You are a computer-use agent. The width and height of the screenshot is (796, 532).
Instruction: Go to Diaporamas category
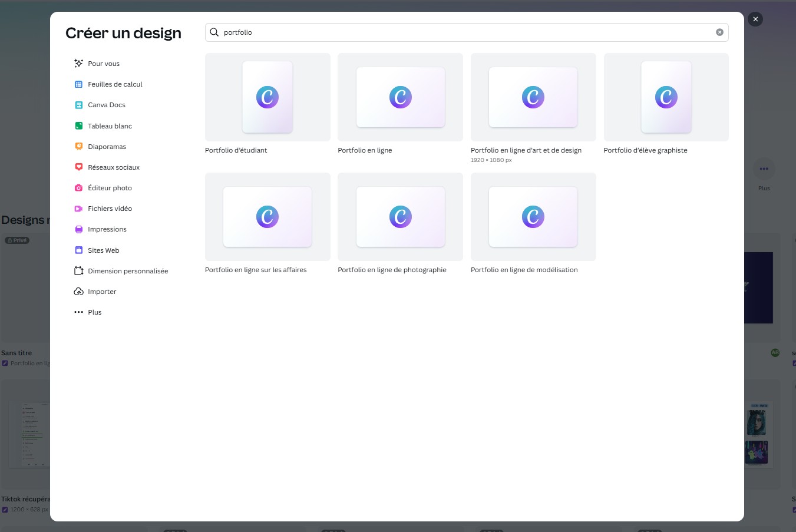[107, 147]
